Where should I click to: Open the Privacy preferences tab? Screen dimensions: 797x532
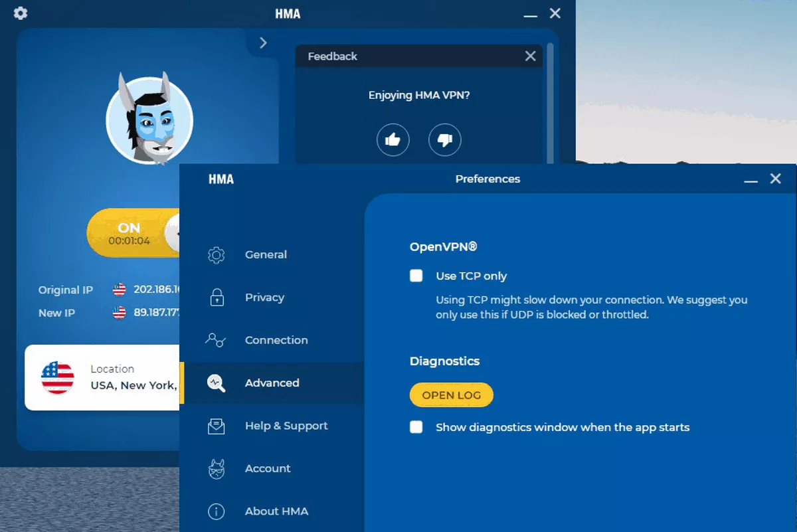click(x=272, y=298)
